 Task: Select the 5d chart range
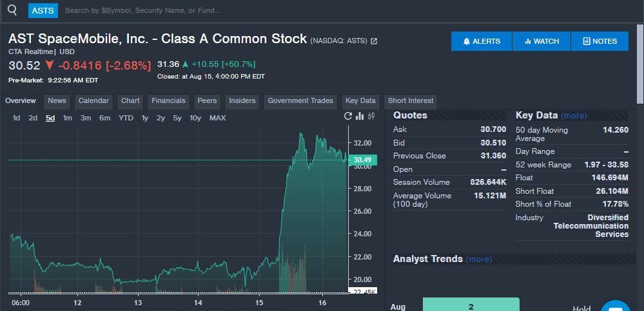(x=50, y=118)
